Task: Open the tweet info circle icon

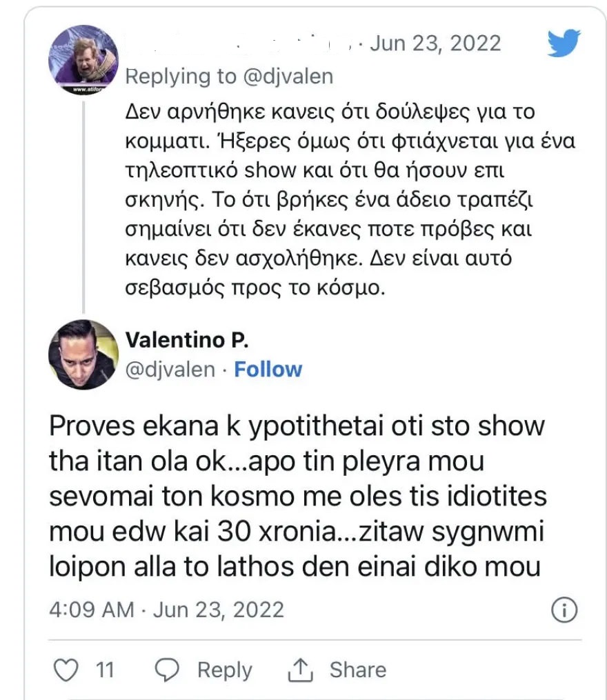Action: click(x=564, y=610)
